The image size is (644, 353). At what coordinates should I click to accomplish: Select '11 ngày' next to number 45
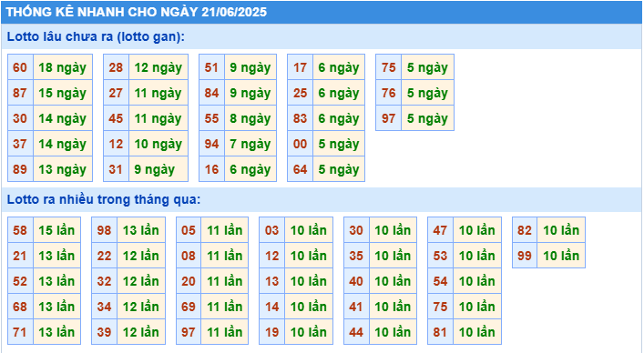click(x=158, y=118)
